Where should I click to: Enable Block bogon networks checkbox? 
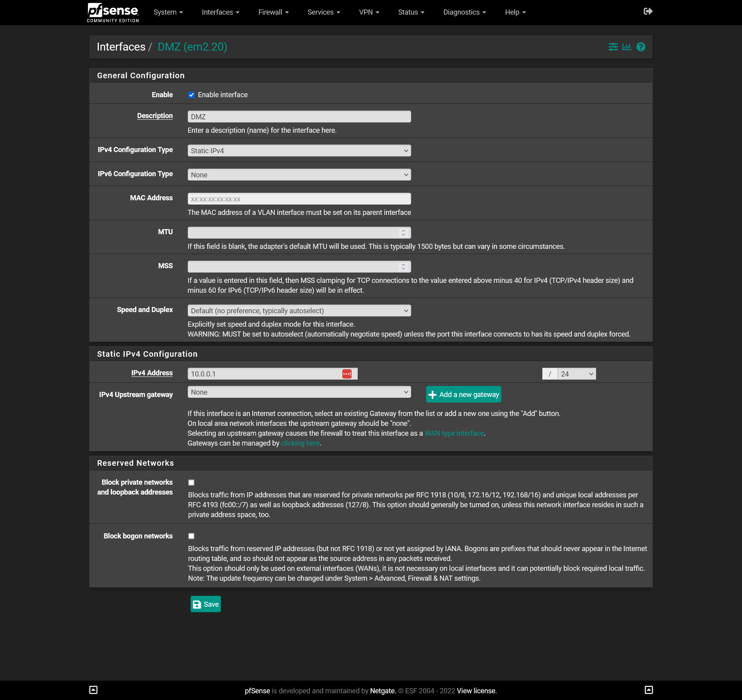(x=191, y=536)
